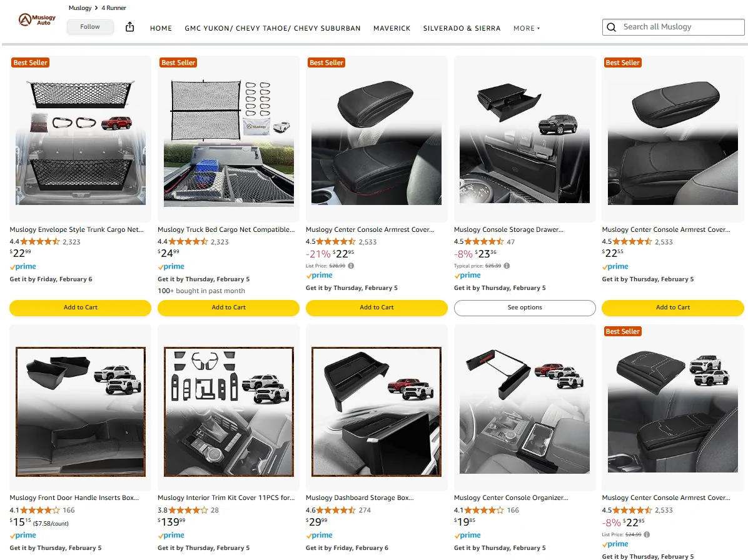Image resolution: width=748 pixels, height=560 pixels.
Task: Click the Muslogy Auto logo
Action: (x=37, y=20)
